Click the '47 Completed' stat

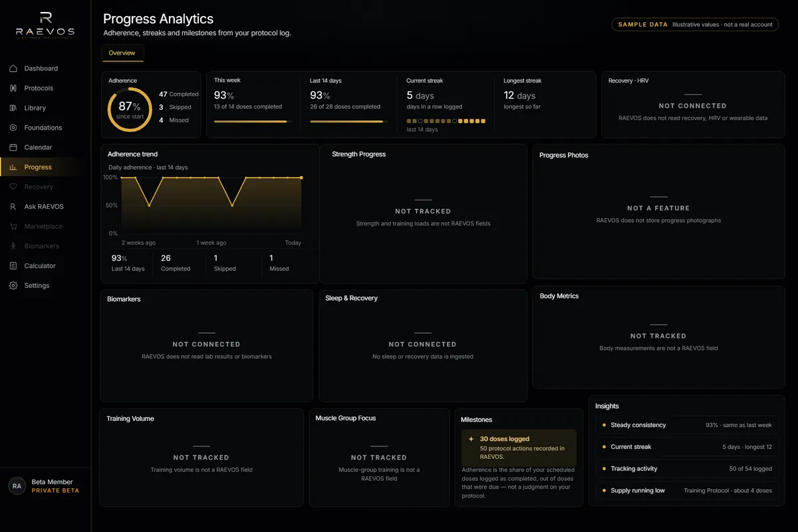[178, 94]
